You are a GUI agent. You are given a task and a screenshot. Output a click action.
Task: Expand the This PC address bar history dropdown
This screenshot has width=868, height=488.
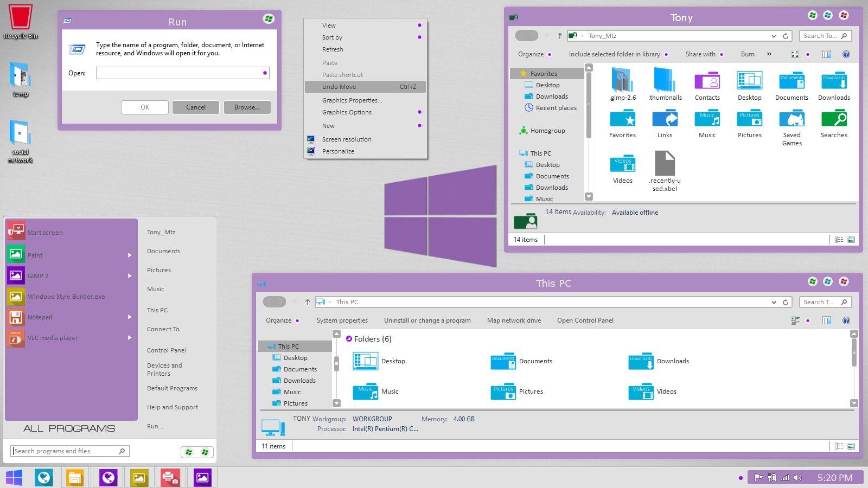[774, 302]
